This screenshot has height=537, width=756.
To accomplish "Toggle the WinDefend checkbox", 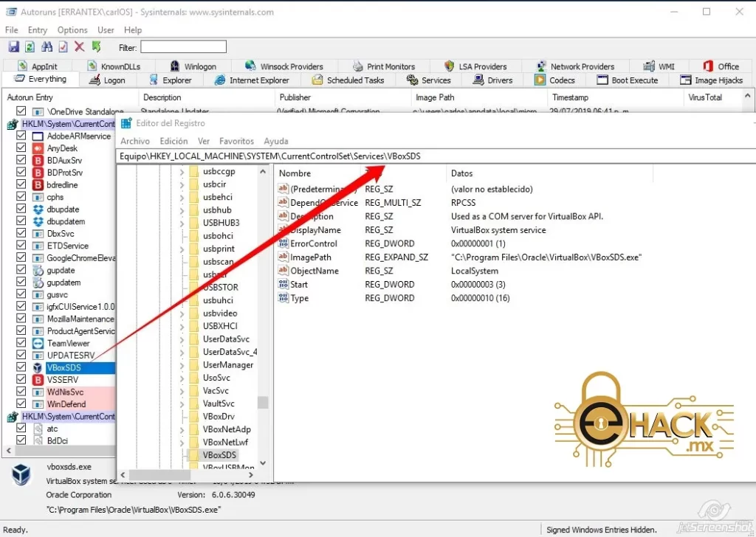I will [x=21, y=403].
